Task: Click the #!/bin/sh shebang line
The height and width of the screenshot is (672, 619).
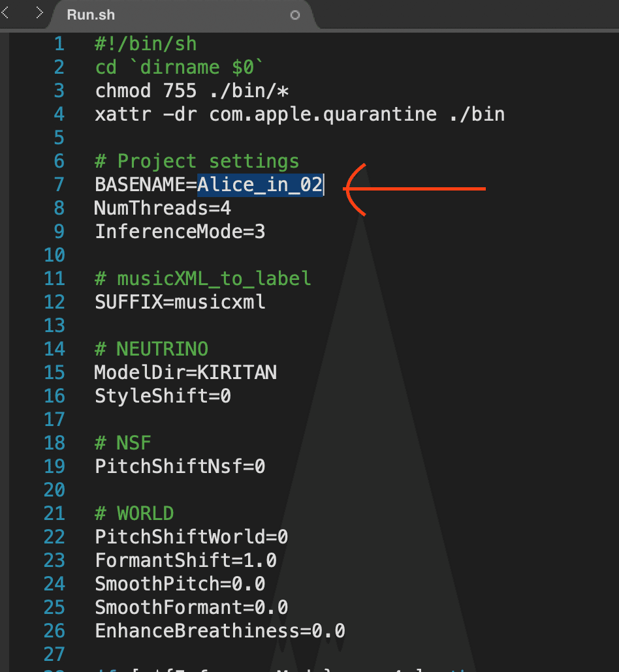Action: point(146,44)
